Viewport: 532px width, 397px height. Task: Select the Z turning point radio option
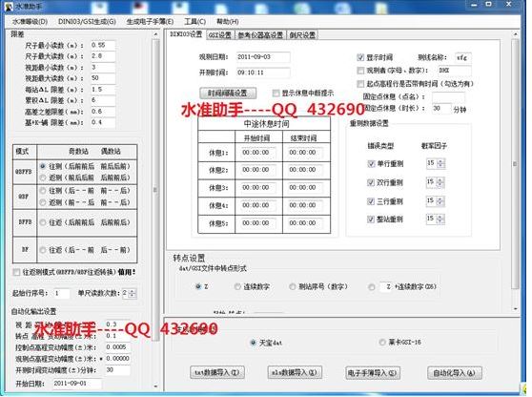(x=198, y=286)
